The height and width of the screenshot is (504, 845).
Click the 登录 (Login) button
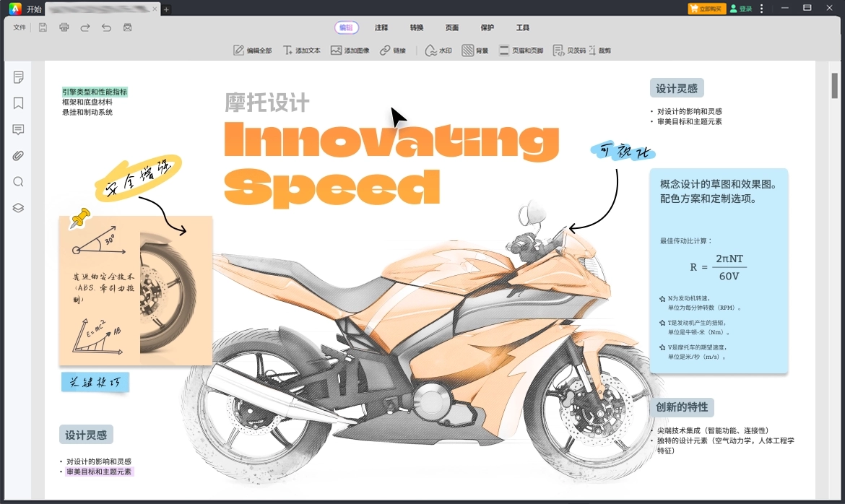point(742,9)
